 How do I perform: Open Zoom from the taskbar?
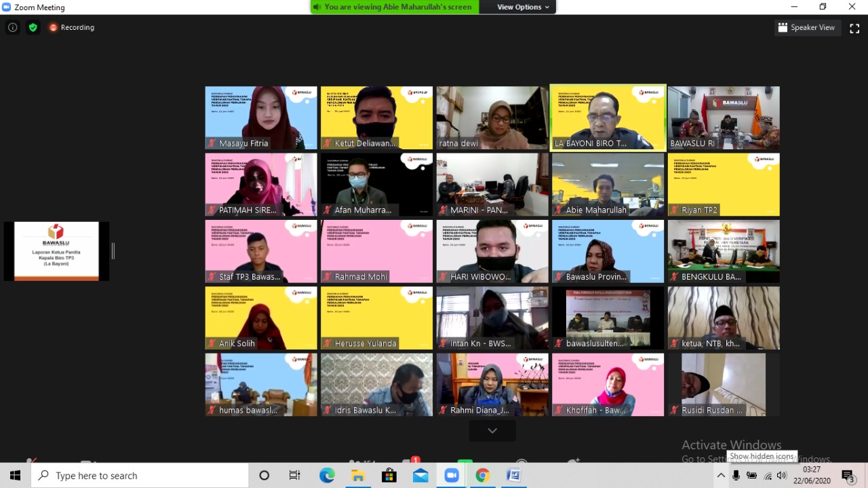click(452, 476)
